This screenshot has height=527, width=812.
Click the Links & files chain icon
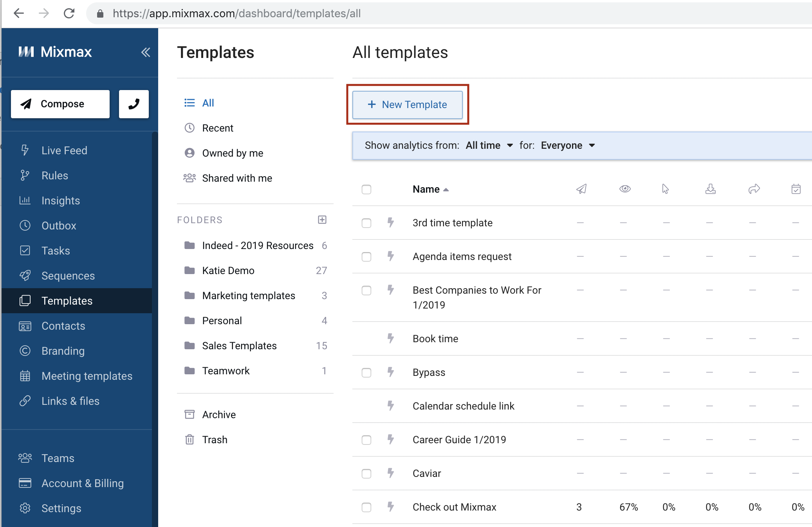point(25,401)
